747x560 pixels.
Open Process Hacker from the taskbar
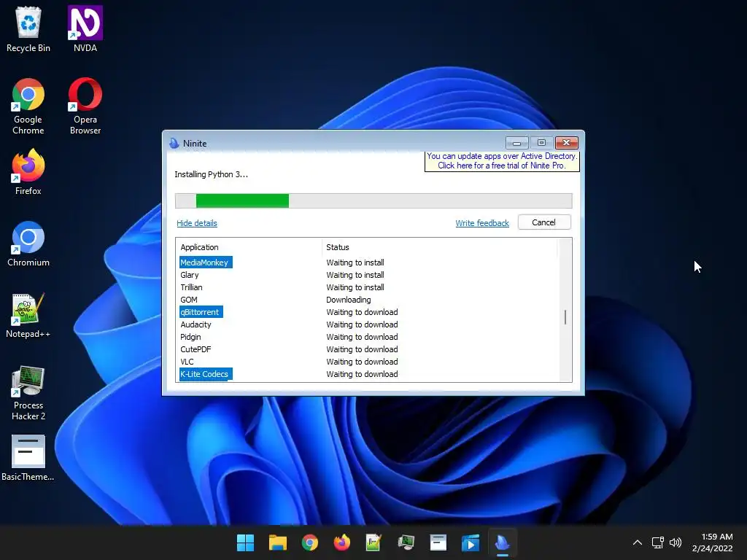(x=406, y=542)
